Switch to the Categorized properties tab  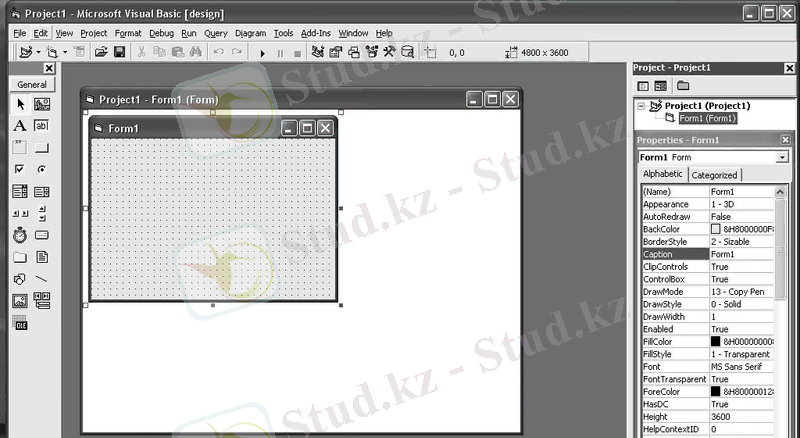click(714, 175)
